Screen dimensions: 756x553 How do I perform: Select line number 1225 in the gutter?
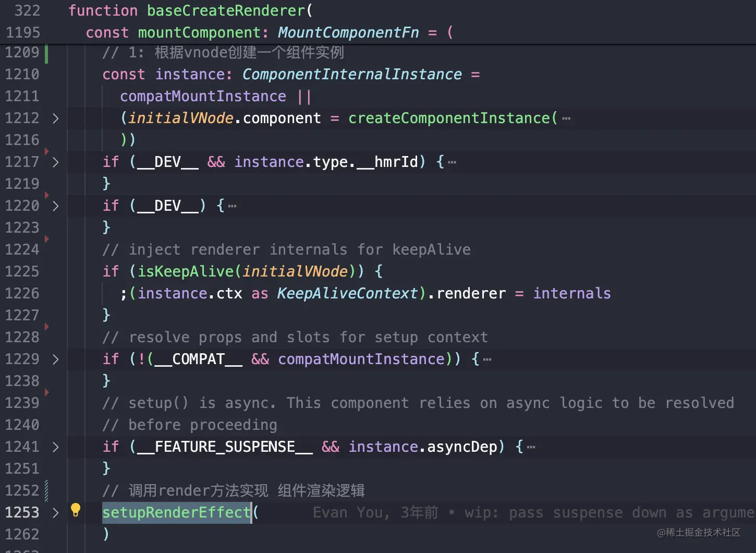(x=22, y=272)
